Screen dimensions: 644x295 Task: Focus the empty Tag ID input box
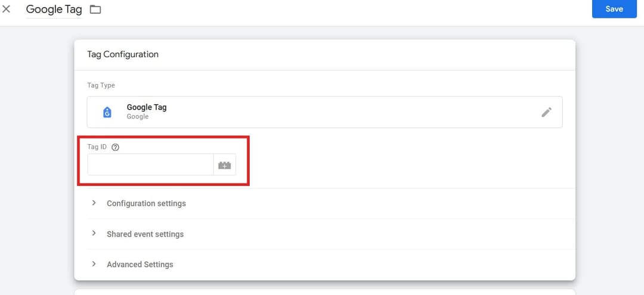click(150, 165)
